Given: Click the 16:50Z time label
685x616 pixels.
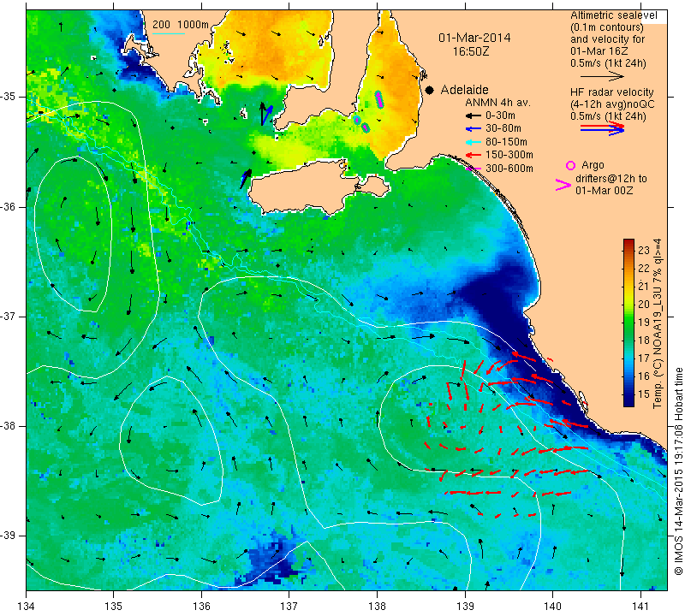Looking at the screenshot, I should 471,51.
